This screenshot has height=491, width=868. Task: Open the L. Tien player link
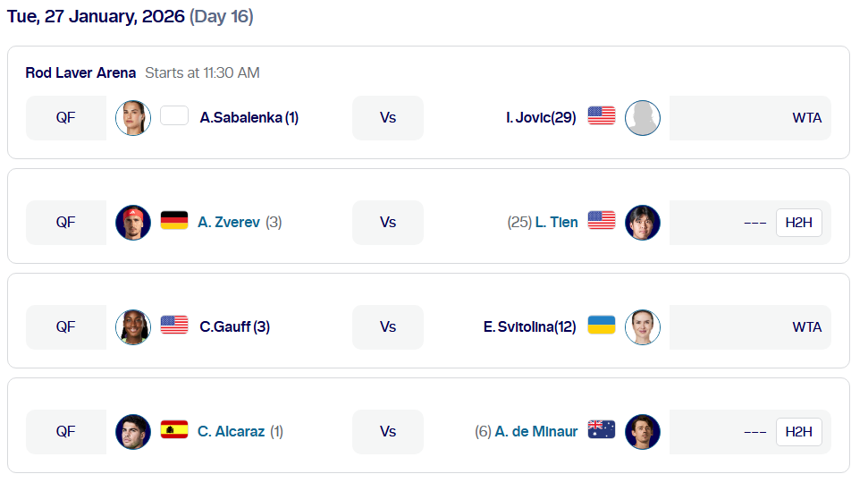(556, 223)
